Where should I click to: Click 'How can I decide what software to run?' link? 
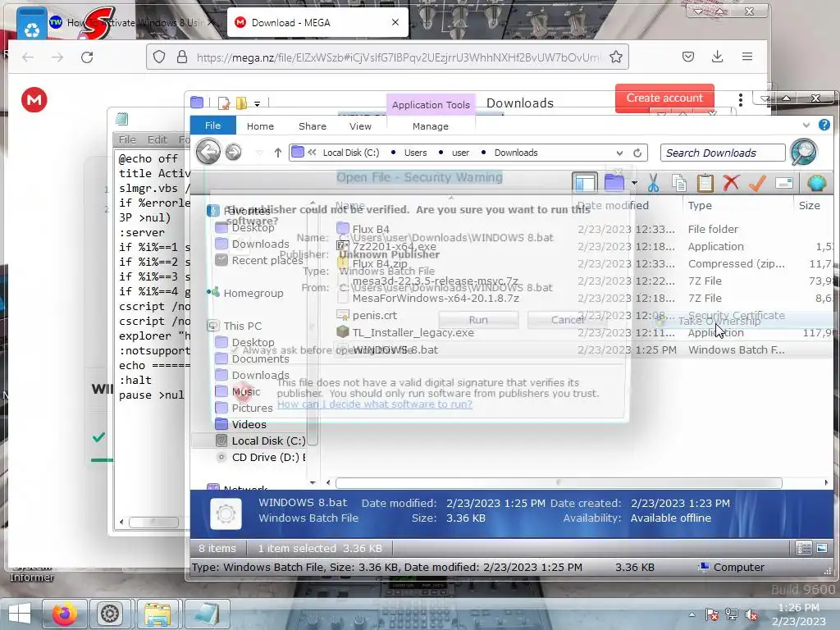(374, 404)
